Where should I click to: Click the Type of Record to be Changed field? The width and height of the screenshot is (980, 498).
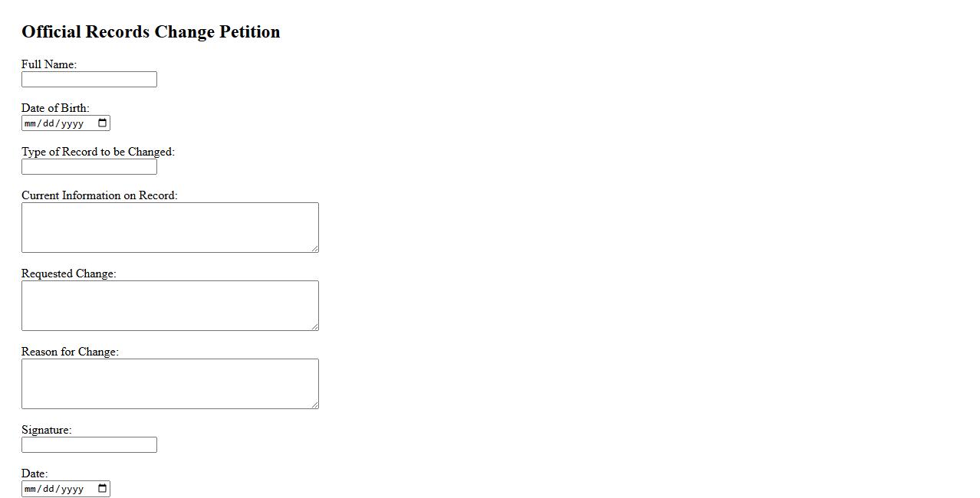click(89, 167)
